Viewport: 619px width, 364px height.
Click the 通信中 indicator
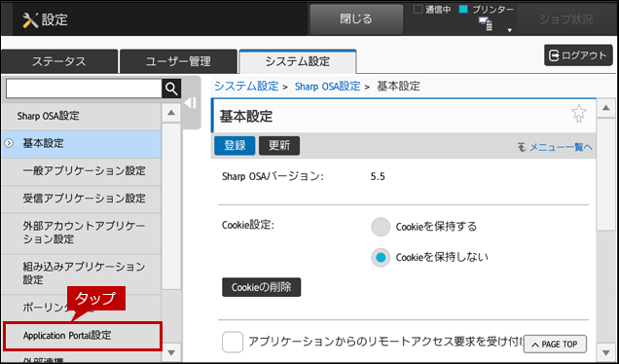[432, 10]
